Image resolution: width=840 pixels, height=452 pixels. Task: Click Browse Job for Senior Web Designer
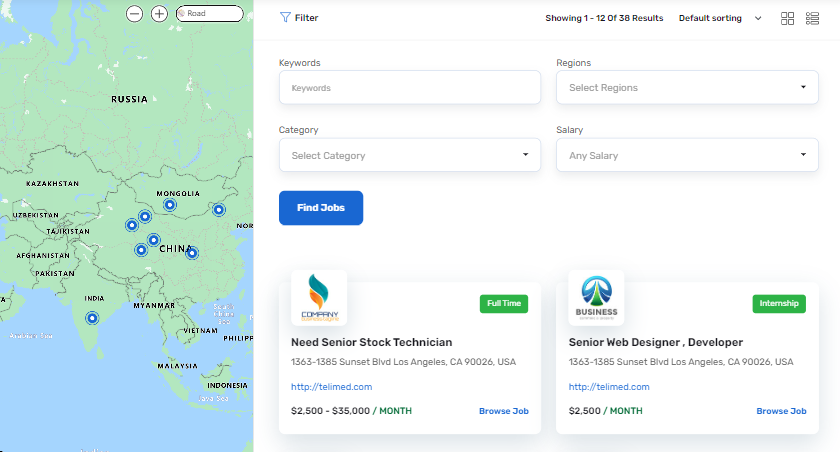coord(781,411)
